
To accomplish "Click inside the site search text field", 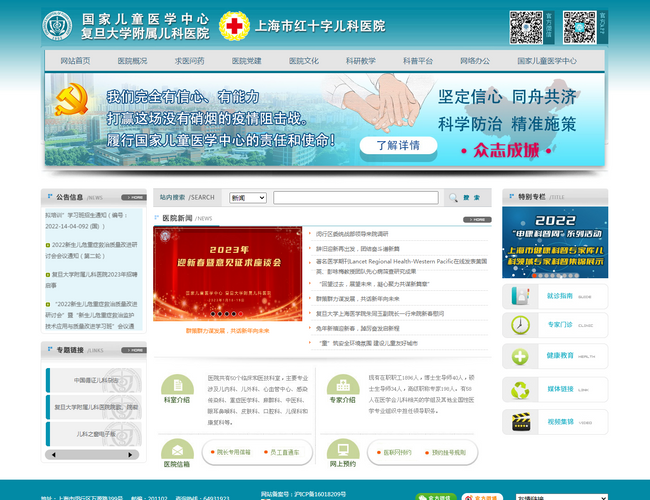I will pyautogui.click(x=355, y=198).
